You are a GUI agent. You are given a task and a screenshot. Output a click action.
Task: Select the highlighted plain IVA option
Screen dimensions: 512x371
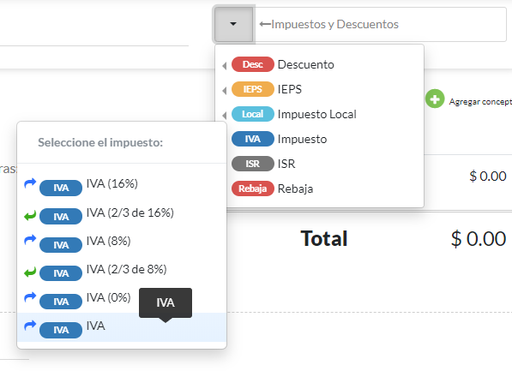tap(122, 327)
